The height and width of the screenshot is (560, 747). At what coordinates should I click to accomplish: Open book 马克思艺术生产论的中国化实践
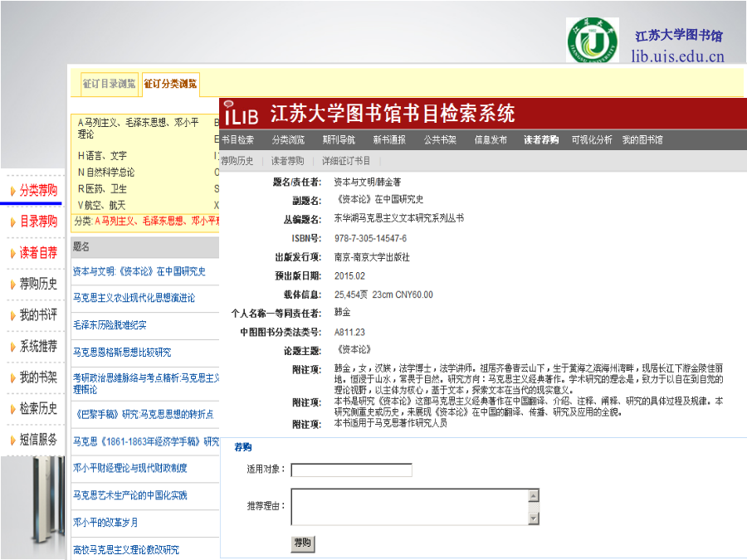130,495
